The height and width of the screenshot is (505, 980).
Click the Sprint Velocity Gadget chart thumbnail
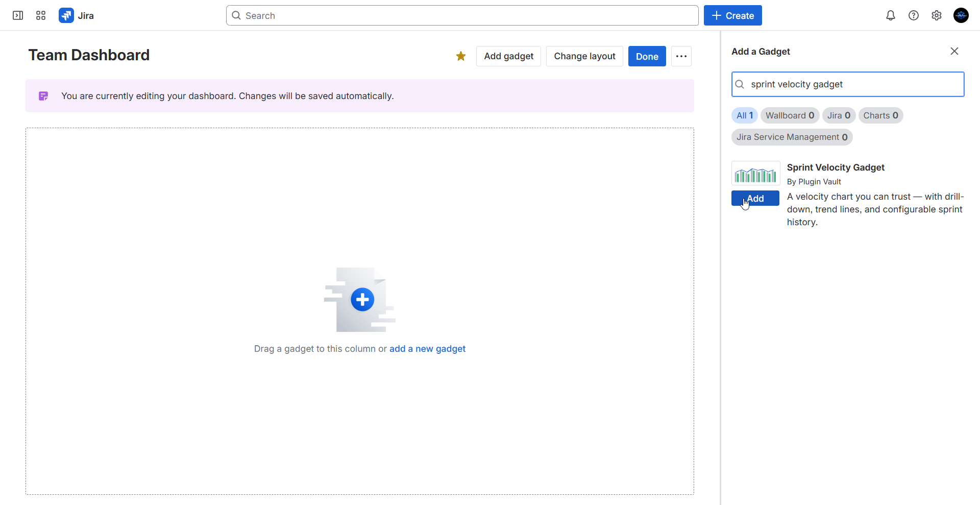click(x=755, y=174)
